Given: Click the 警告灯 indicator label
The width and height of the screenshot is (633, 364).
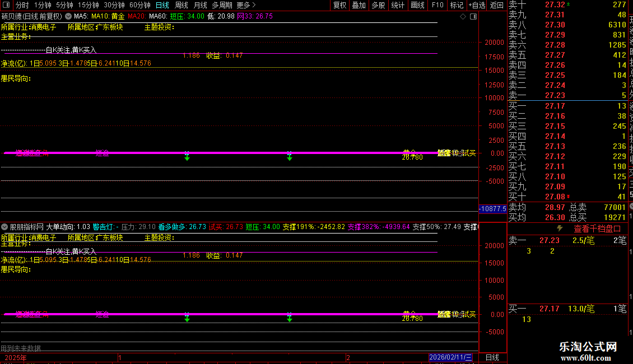Looking at the screenshot, I should point(106,227).
